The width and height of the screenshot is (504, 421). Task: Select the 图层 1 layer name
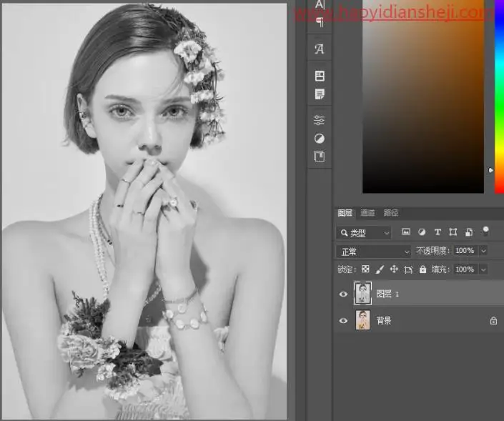(x=387, y=294)
